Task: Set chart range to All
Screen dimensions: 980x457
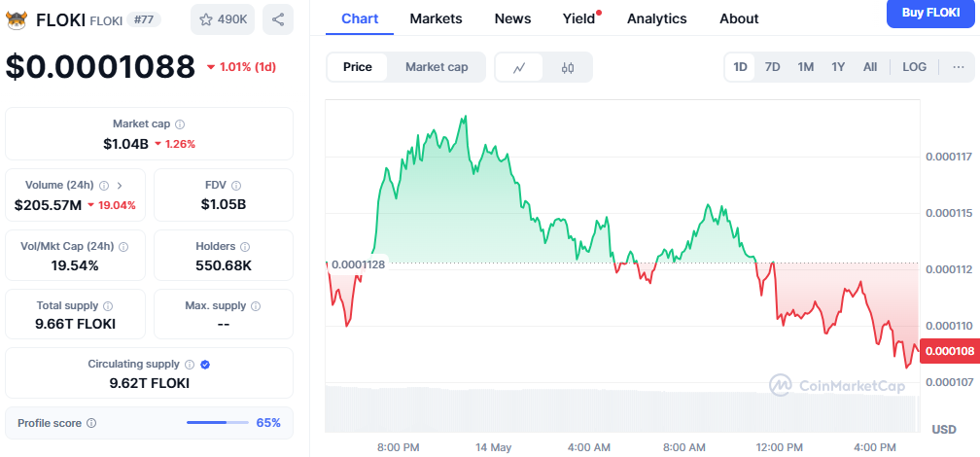Action: point(870,67)
